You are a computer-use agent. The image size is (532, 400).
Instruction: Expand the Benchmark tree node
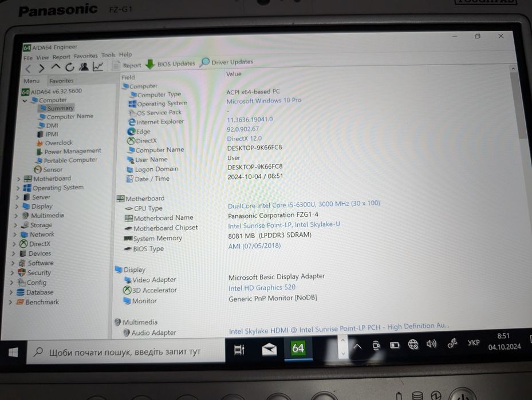(10, 302)
